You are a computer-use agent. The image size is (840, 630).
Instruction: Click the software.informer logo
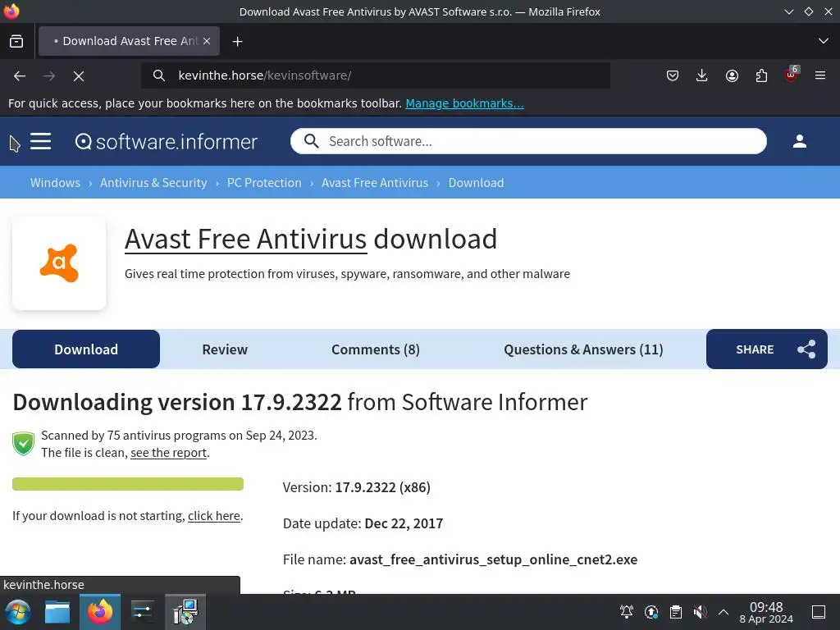(166, 141)
